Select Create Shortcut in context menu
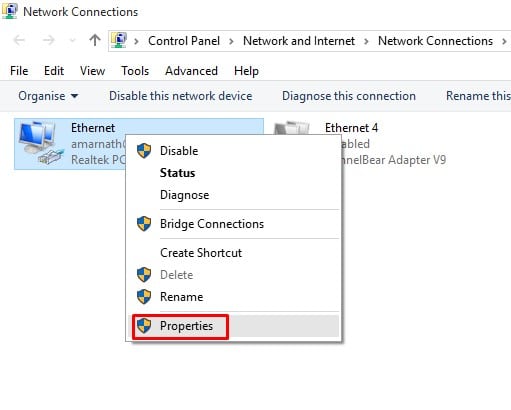 (201, 253)
